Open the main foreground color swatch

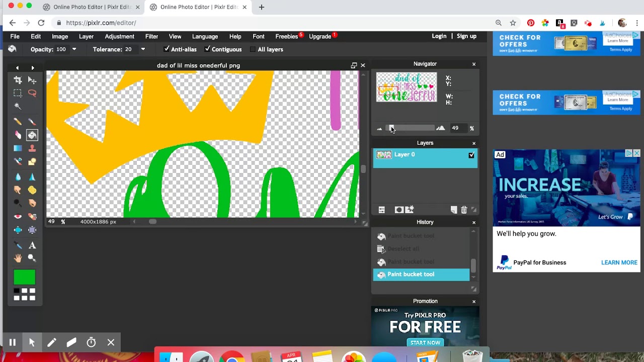pos(25,277)
